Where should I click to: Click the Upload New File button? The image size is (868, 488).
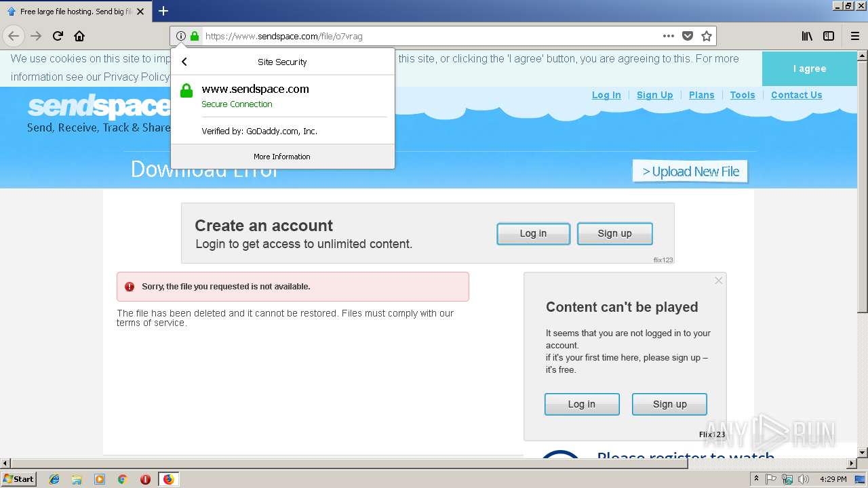point(690,171)
